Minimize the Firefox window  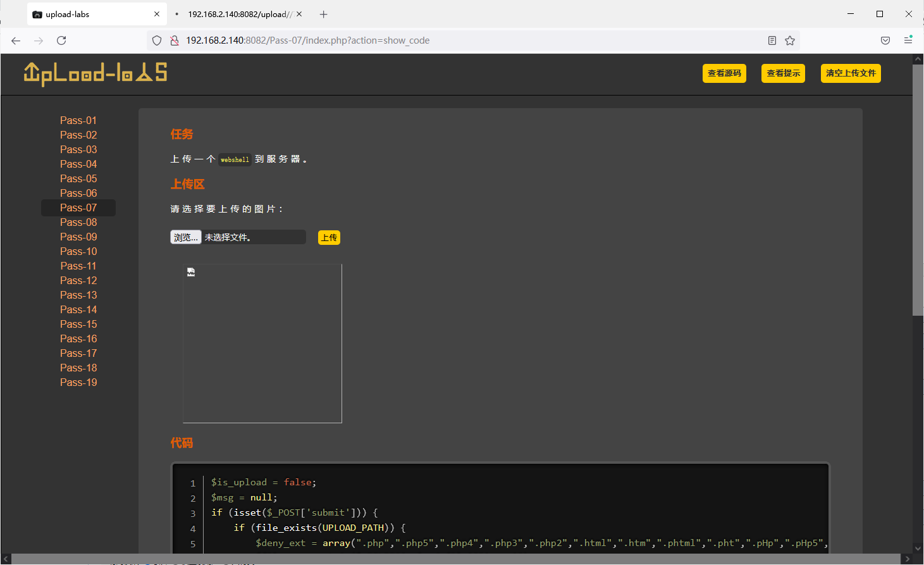(x=851, y=14)
